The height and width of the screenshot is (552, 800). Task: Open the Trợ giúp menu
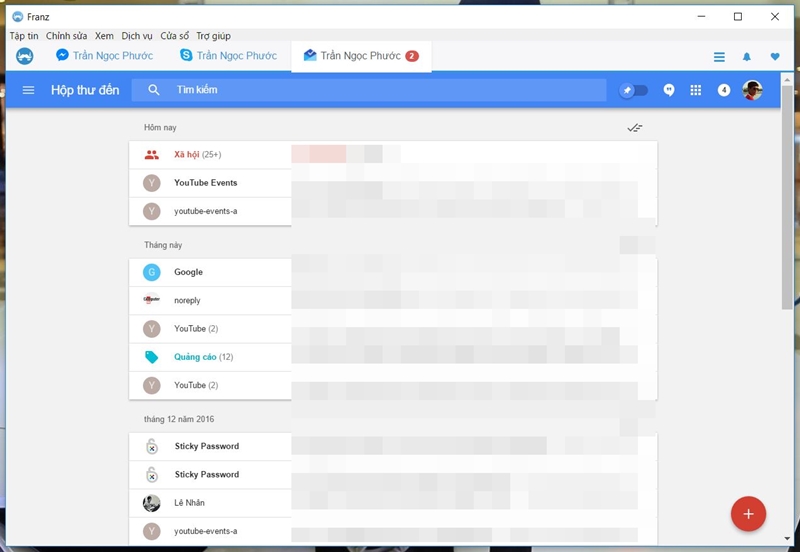[213, 36]
